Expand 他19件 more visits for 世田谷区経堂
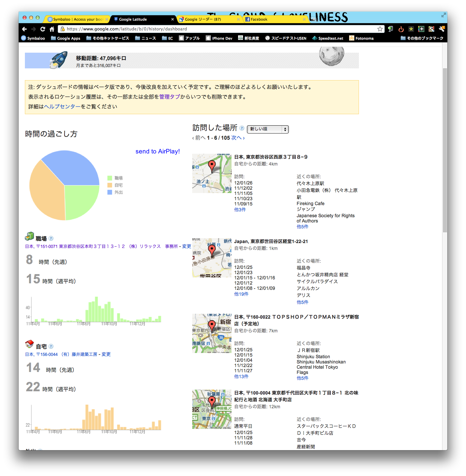The height and width of the screenshot is (476, 466). click(241, 294)
